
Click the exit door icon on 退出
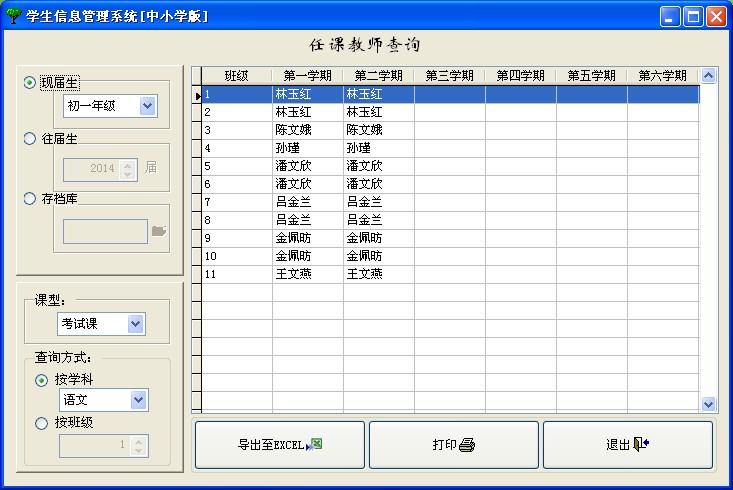pyautogui.click(x=641, y=445)
